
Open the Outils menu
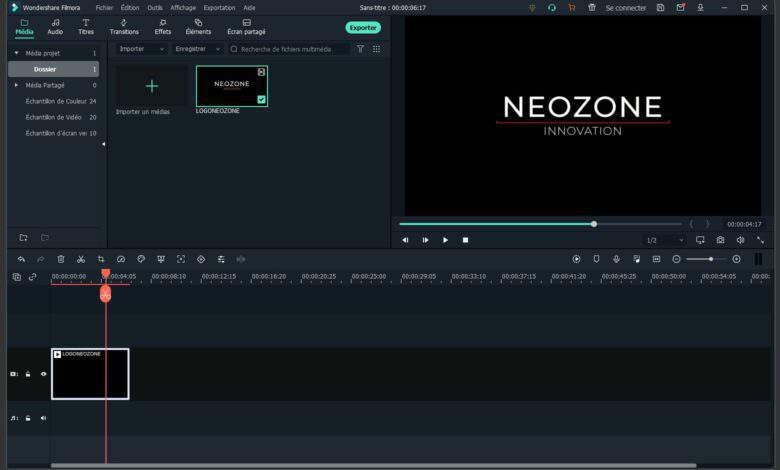pos(155,7)
